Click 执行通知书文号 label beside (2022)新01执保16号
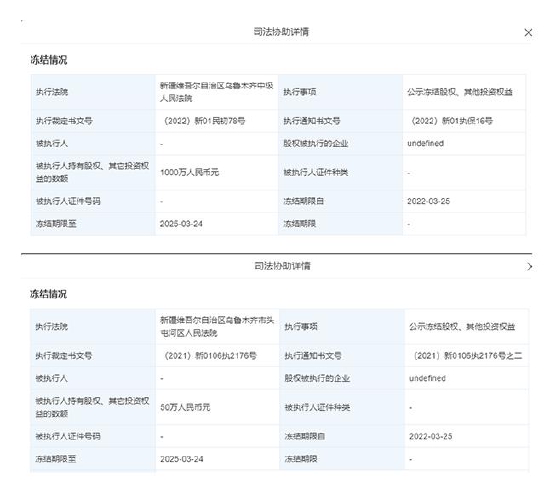550x488 pixels. click(312, 121)
